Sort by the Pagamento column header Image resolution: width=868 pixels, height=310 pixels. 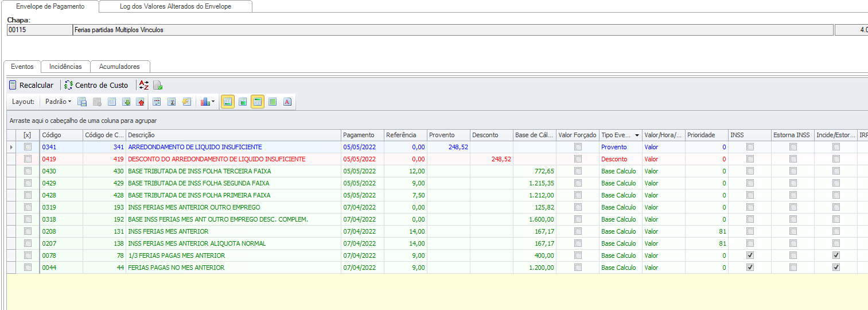tap(362, 135)
